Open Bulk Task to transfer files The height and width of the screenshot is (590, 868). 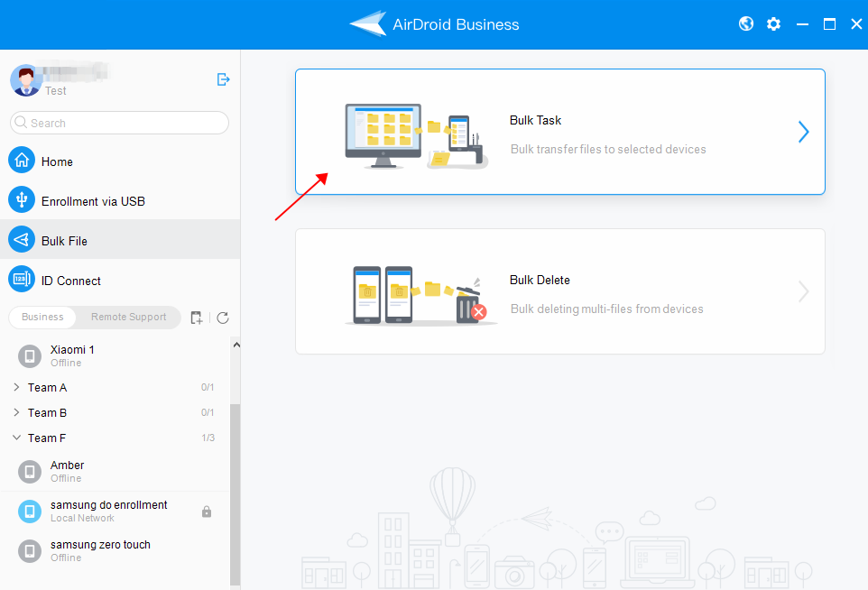click(x=559, y=132)
